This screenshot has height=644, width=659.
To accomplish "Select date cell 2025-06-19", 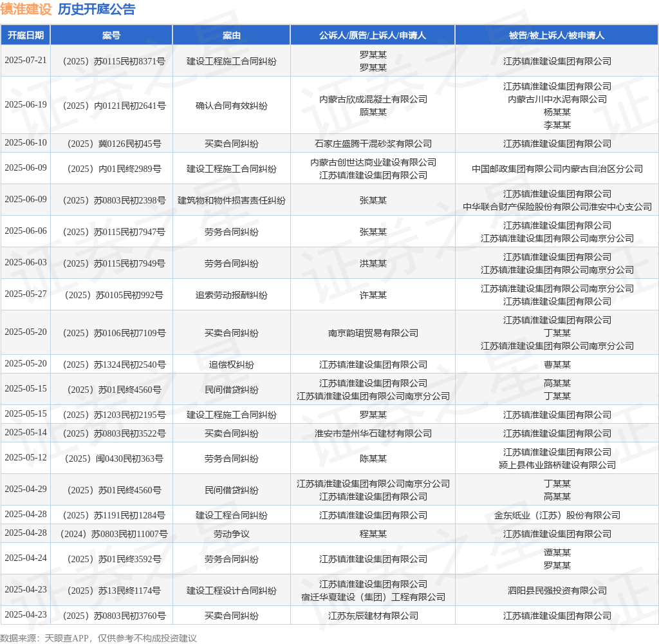I will [x=26, y=105].
